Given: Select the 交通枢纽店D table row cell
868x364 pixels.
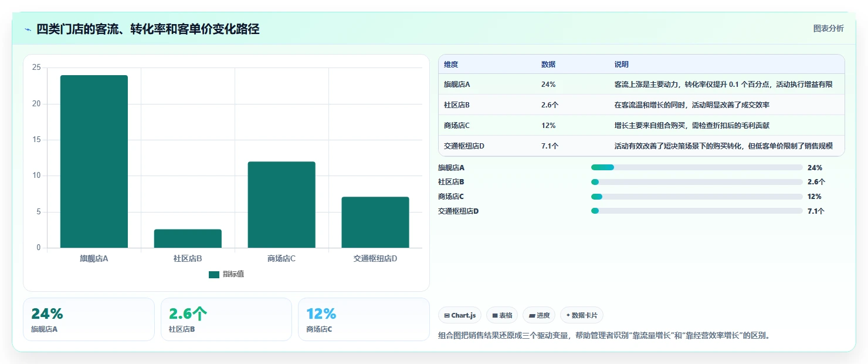Looking at the screenshot, I should [464, 146].
